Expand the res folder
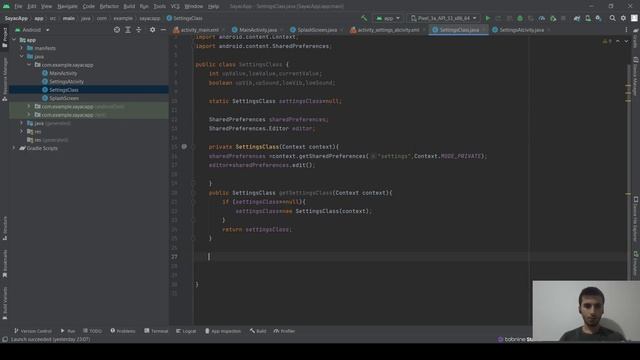 (22, 131)
